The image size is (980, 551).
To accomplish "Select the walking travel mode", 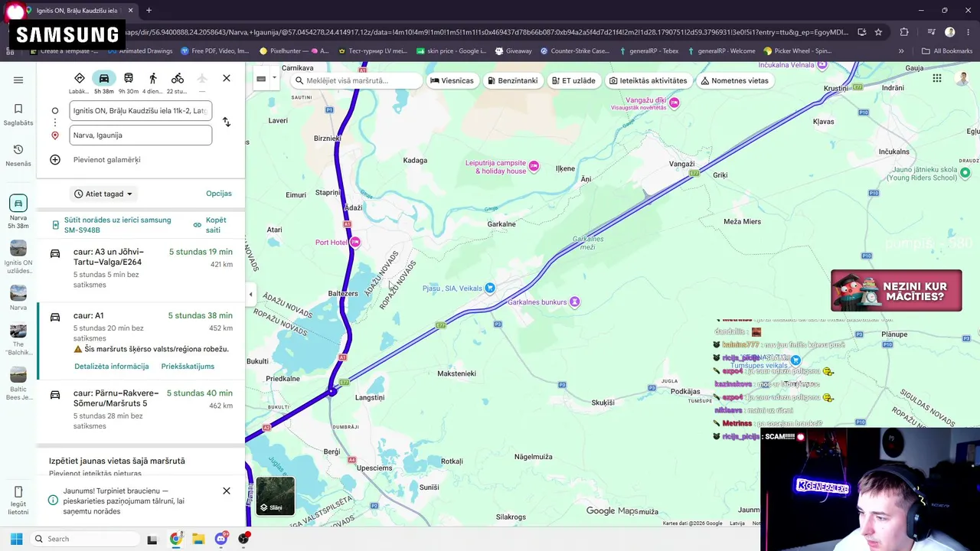I will [153, 83].
